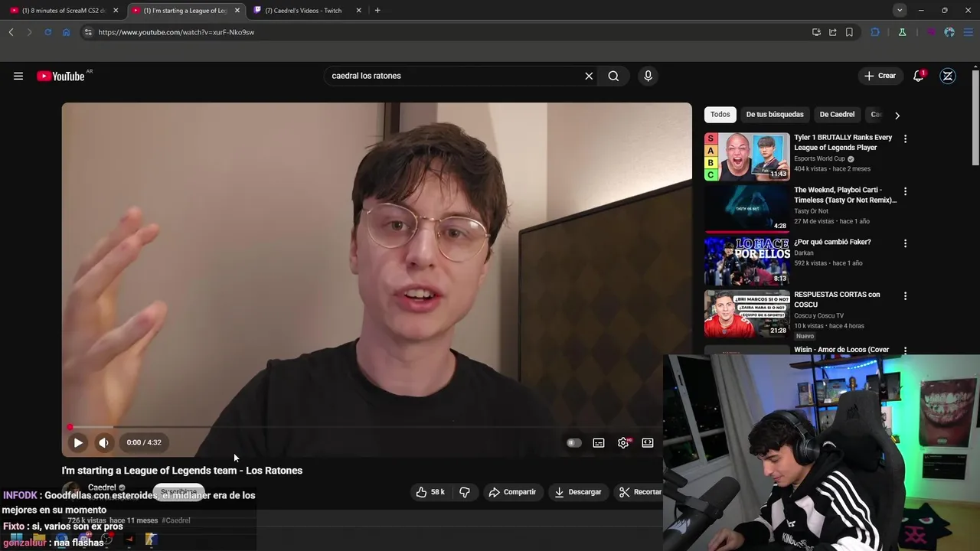
Task: Clip the video using Recortar
Action: (640, 492)
